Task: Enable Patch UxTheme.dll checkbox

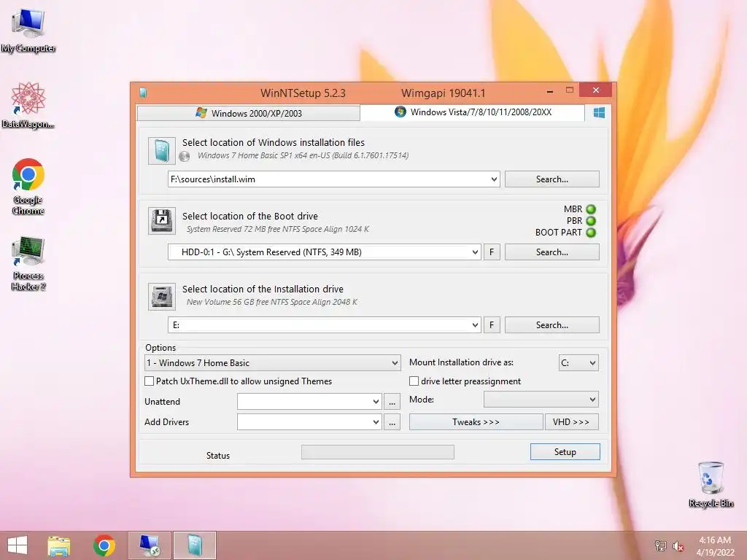Action: tap(149, 381)
